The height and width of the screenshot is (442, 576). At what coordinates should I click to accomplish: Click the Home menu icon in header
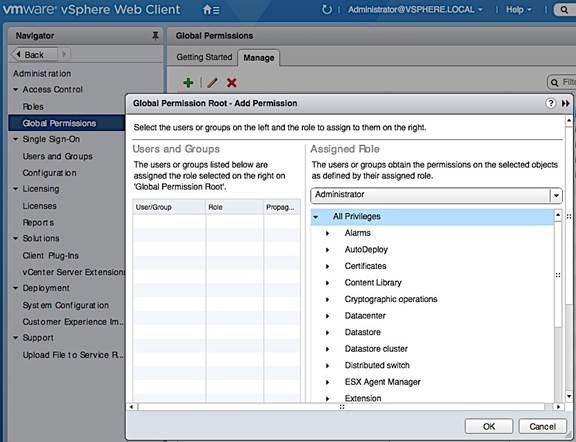[x=211, y=10]
